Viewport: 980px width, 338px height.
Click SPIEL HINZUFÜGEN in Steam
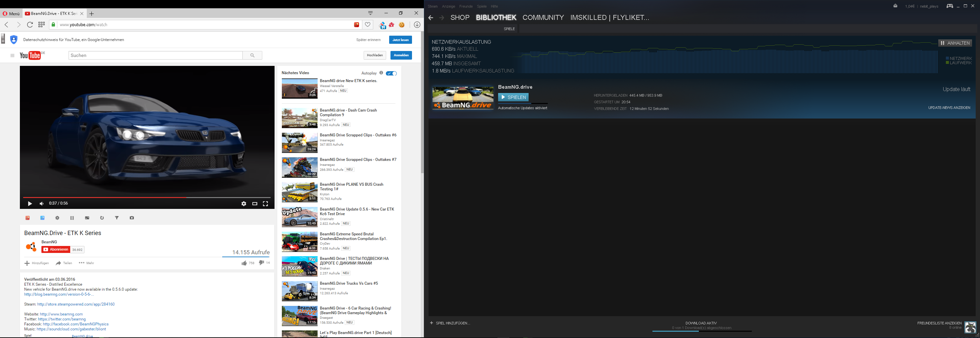(x=450, y=323)
